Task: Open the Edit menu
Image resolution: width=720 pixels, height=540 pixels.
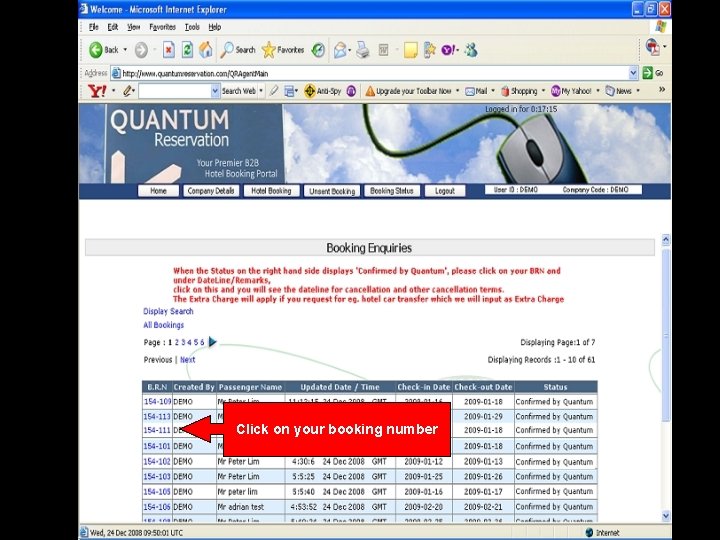Action: [x=112, y=27]
